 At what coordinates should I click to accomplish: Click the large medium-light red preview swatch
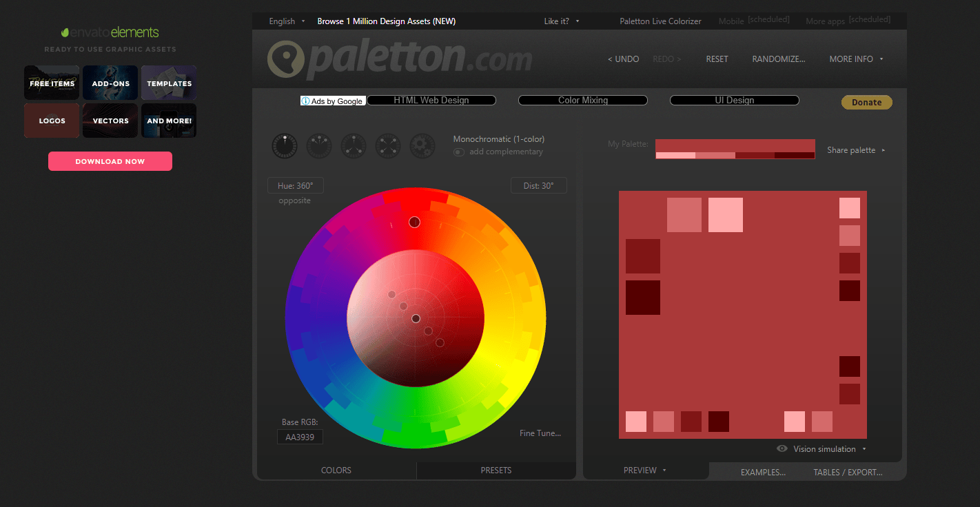pyautogui.click(x=684, y=215)
